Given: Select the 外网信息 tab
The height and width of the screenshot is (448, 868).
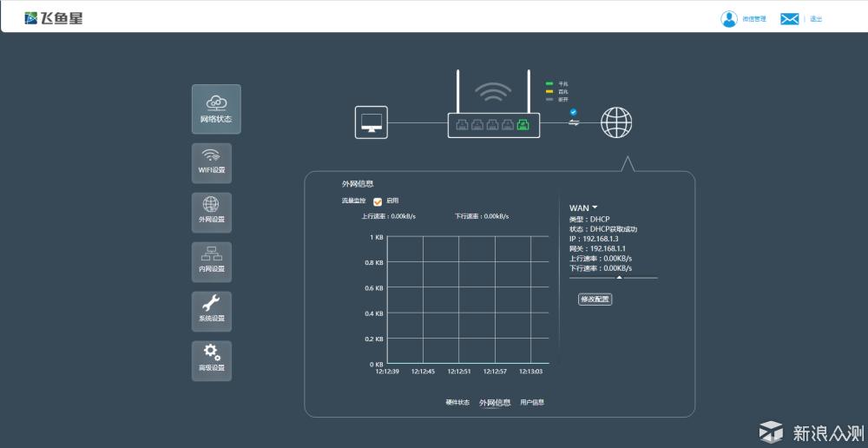Looking at the screenshot, I should (495, 403).
